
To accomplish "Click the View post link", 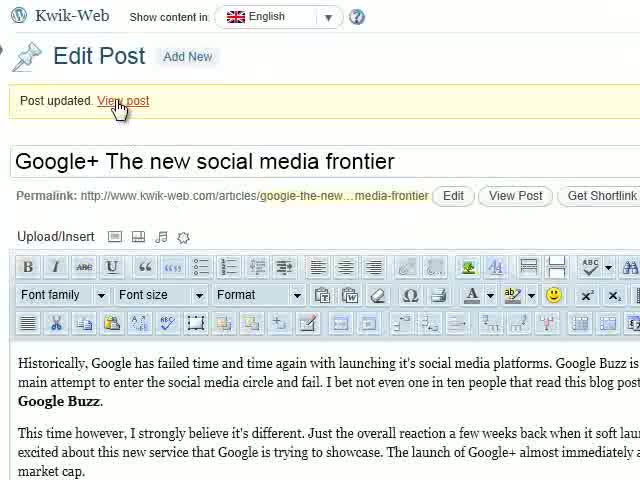I will point(123,101).
